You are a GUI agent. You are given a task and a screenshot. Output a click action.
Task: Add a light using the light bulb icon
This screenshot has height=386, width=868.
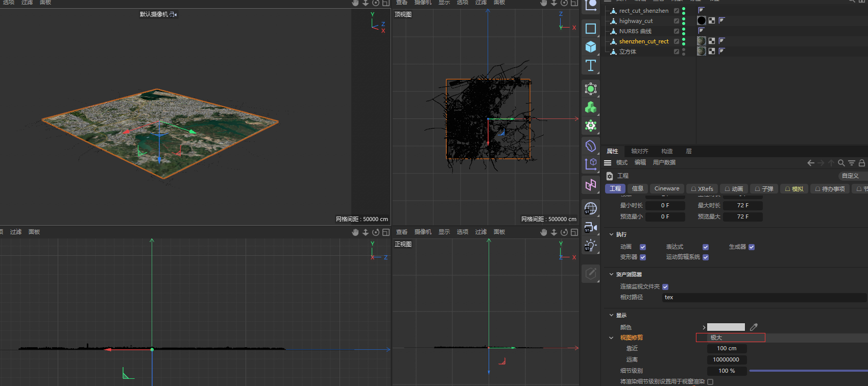591,246
